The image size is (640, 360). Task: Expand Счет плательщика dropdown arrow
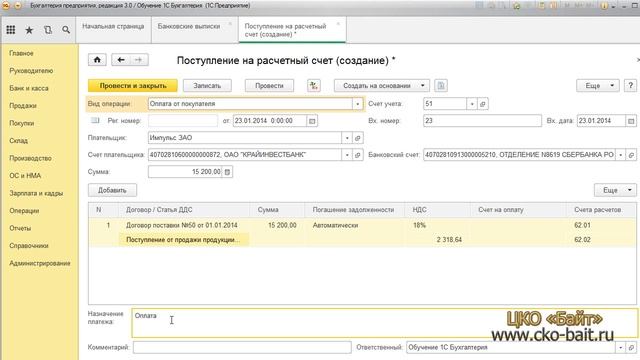(347, 155)
